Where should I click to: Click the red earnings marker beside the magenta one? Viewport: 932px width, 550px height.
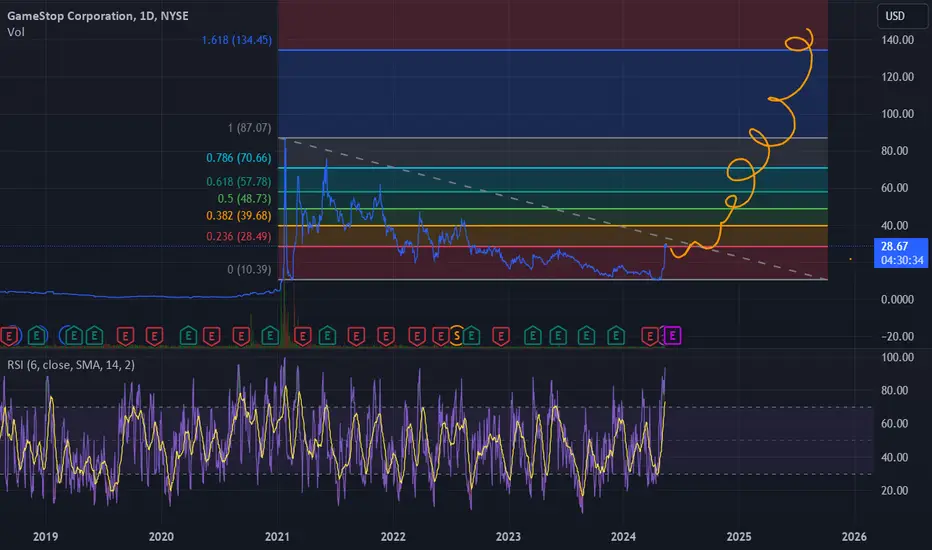[650, 336]
